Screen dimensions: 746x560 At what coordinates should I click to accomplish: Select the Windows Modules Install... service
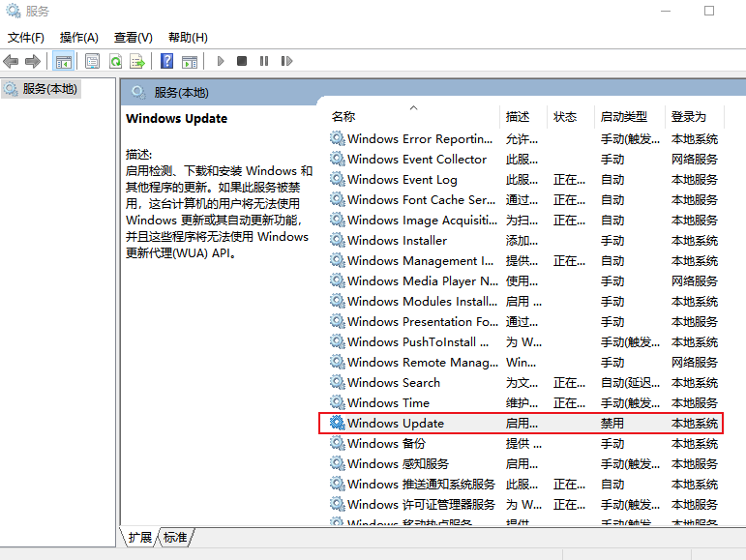tap(525, 302)
